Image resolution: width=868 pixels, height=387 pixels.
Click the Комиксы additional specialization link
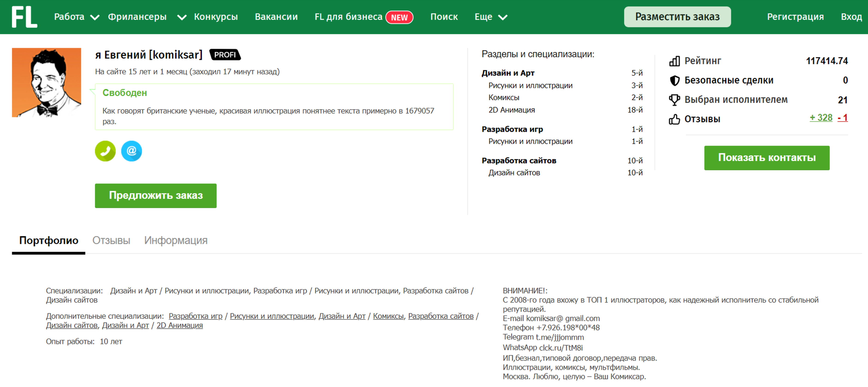[388, 316]
